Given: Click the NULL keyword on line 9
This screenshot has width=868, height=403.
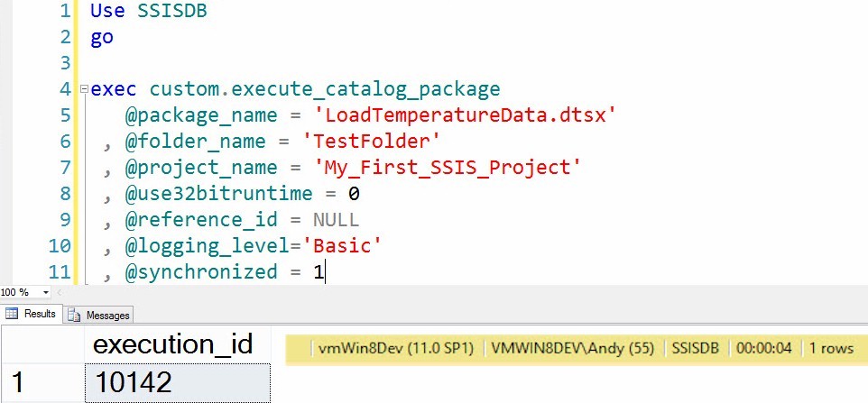Looking at the screenshot, I should 336,220.
